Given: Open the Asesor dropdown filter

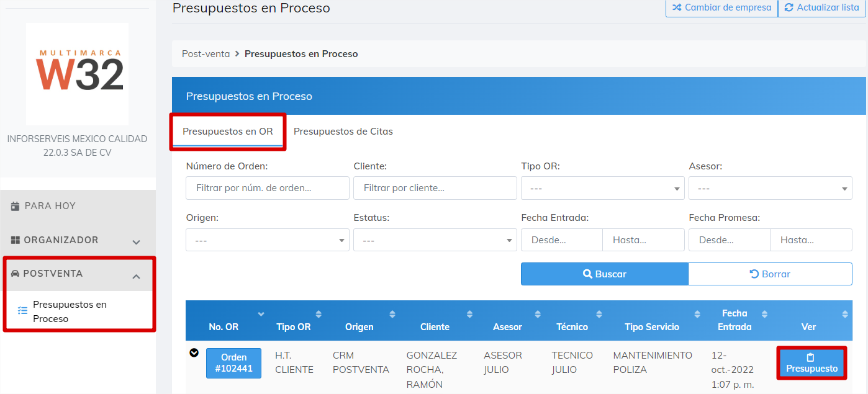Looking at the screenshot, I should tap(770, 188).
